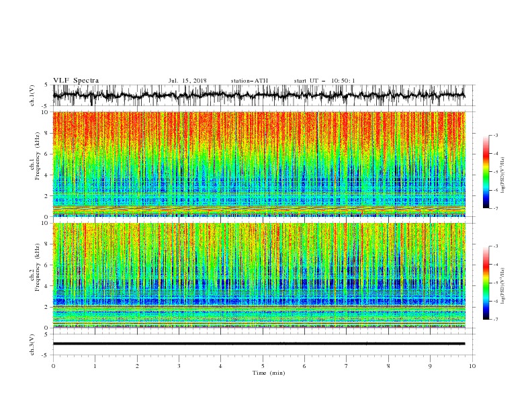Click the ch.1 spectrogram color scale bar

[x=486, y=171]
